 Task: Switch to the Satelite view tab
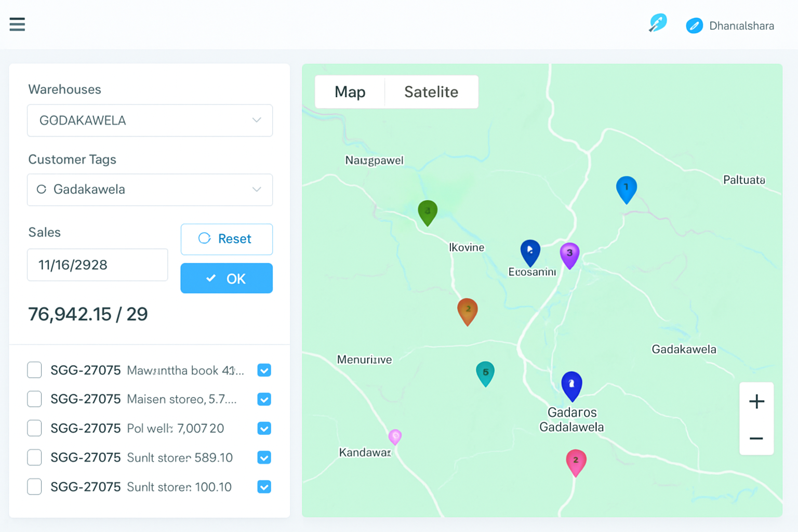point(431,92)
